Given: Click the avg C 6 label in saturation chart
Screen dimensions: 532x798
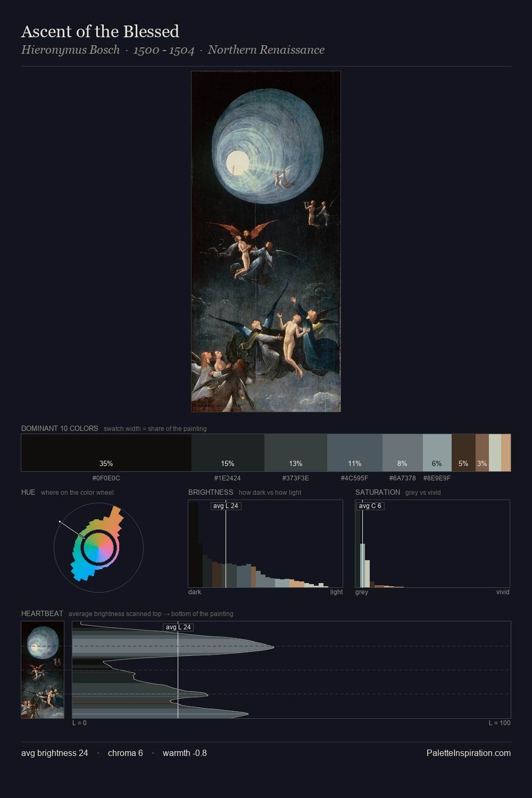Looking at the screenshot, I should point(370,506).
